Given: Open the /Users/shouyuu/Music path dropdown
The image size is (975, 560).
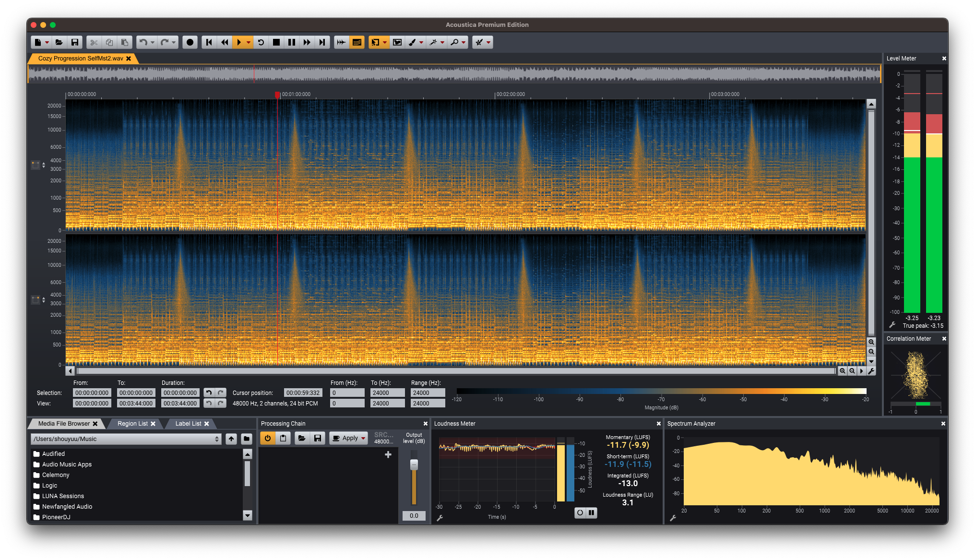Looking at the screenshot, I should point(217,439).
